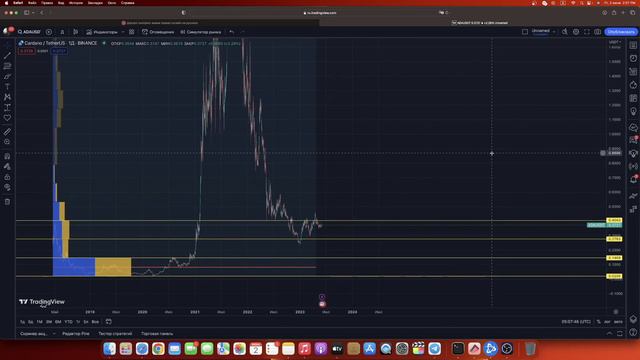Toggle lock all drawings
This screenshot has width=640, height=360.
(x=7, y=177)
